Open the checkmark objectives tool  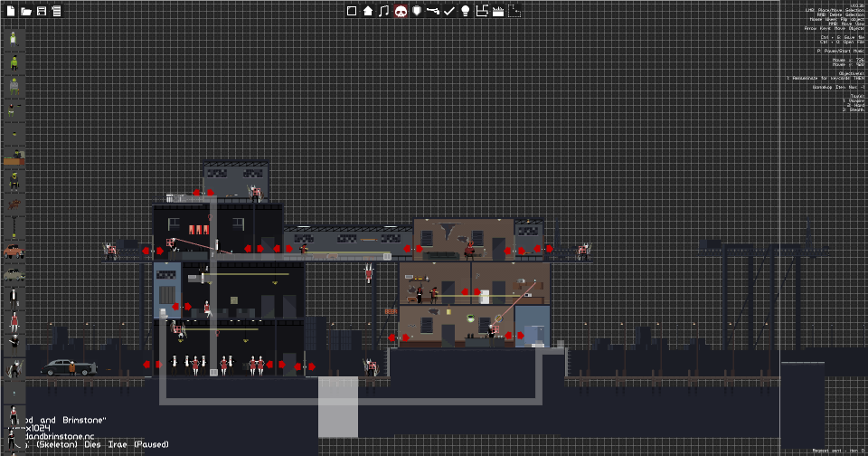pyautogui.click(x=449, y=11)
